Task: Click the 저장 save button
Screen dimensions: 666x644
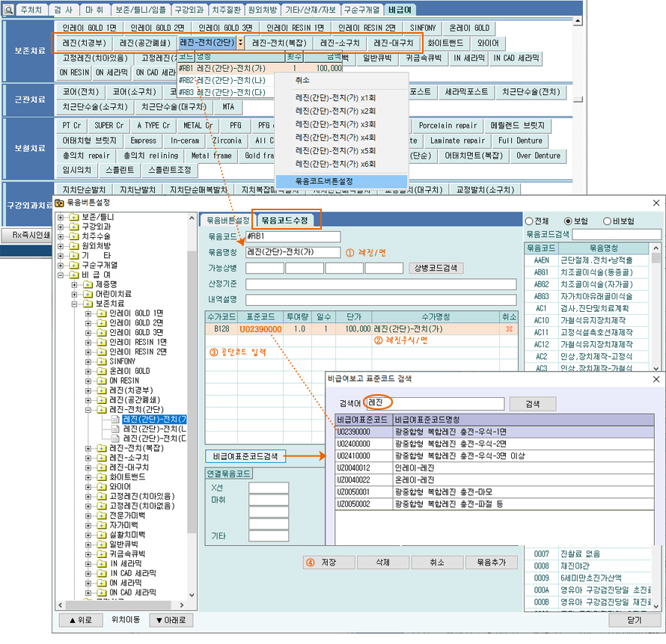Action: coord(328,562)
